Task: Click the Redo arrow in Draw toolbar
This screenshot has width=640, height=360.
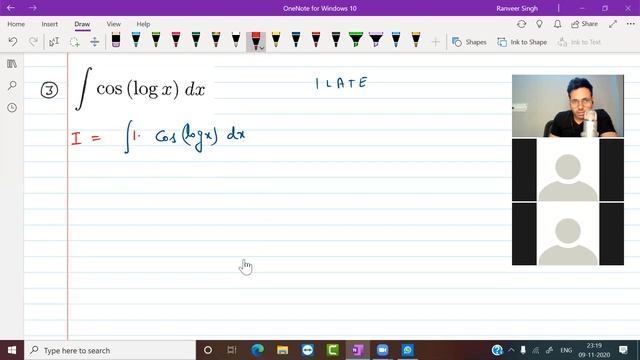Action: [33, 42]
